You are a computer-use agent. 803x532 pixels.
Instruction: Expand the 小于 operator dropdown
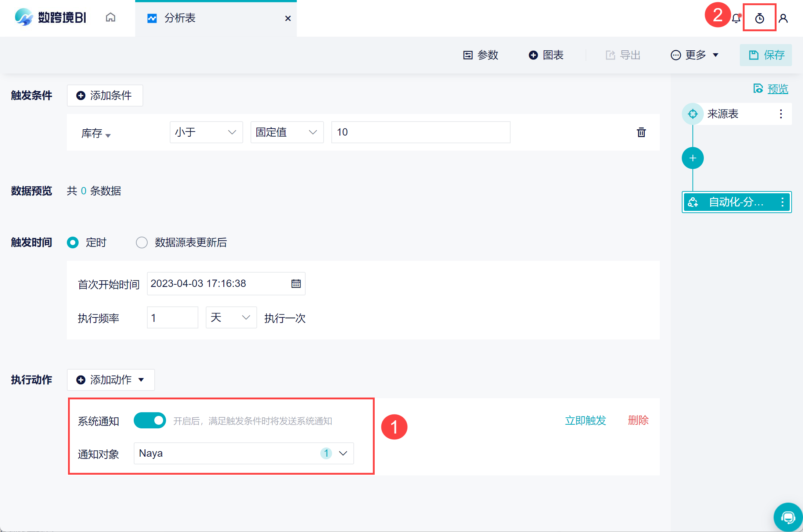pyautogui.click(x=206, y=132)
